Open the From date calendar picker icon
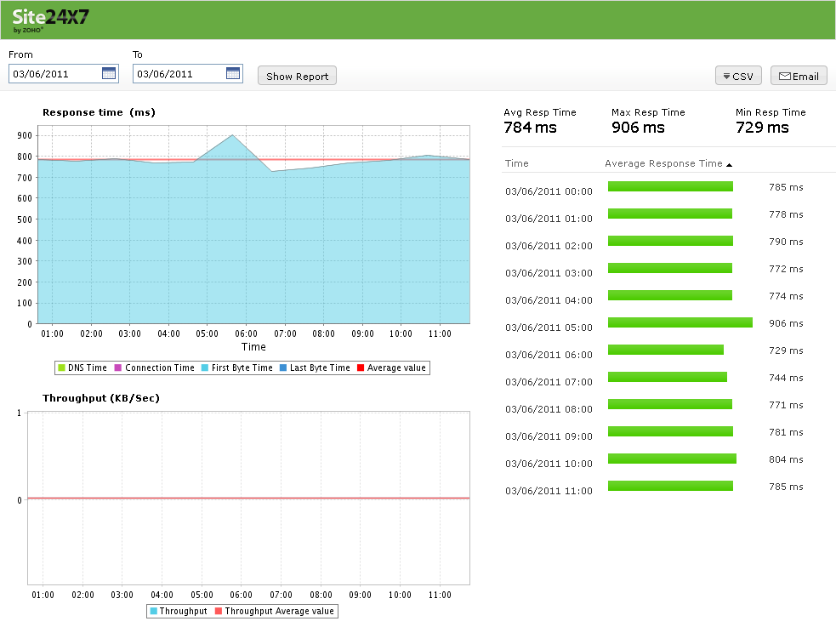 [x=109, y=73]
